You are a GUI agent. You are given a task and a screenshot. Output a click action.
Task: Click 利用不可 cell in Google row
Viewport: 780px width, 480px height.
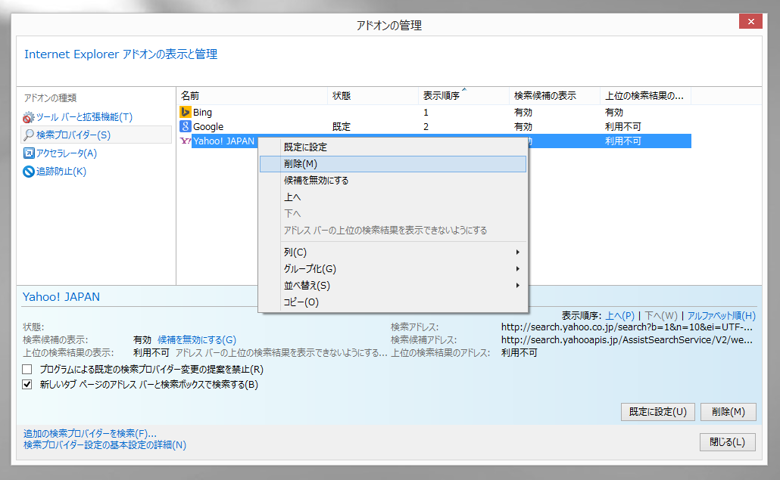(623, 127)
